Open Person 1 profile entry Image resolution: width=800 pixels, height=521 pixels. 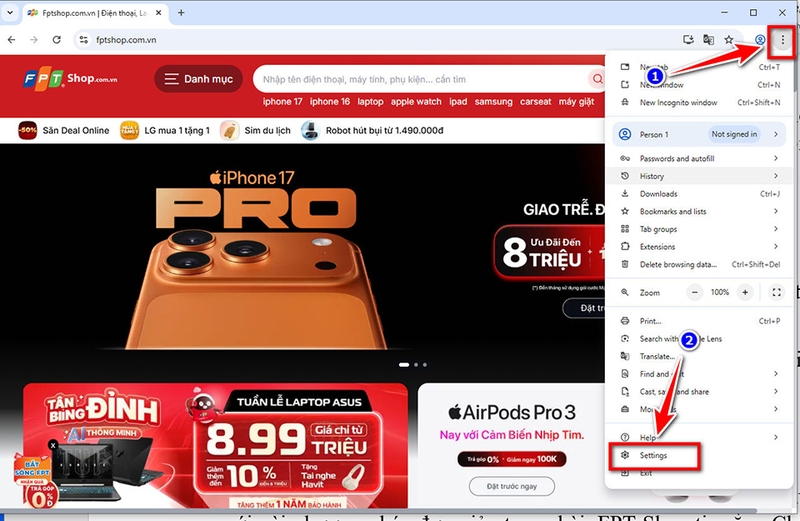pyautogui.click(x=699, y=134)
